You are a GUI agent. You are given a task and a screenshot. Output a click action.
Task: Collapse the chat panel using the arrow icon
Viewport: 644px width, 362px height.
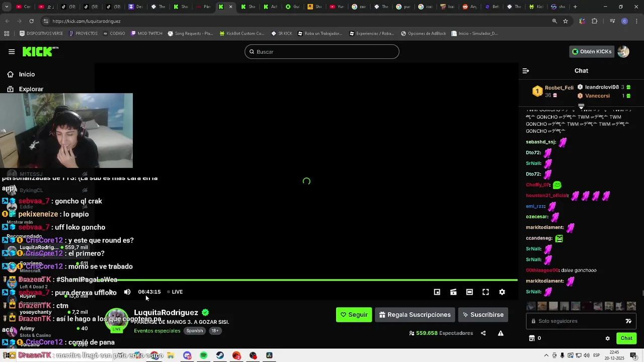526,71
